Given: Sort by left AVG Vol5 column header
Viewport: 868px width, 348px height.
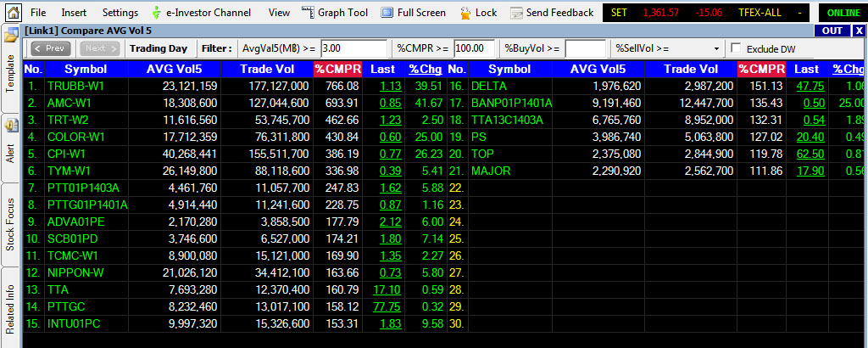Looking at the screenshot, I should [175, 70].
